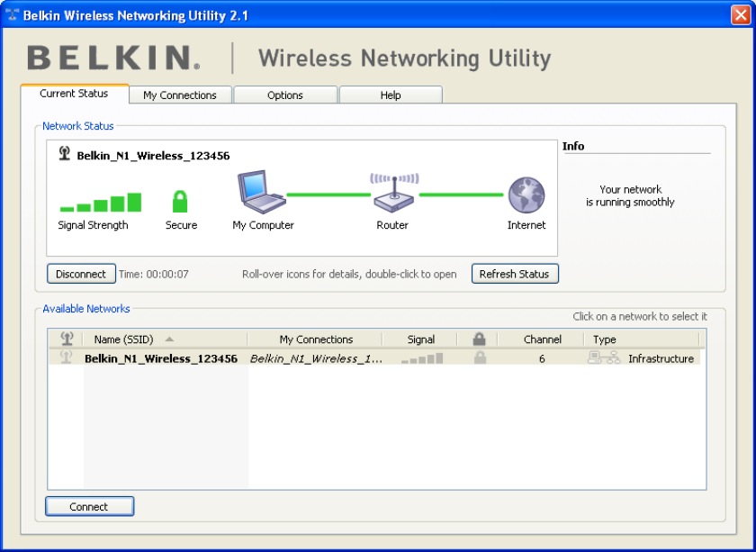Click the Info panel heading

tap(573, 146)
